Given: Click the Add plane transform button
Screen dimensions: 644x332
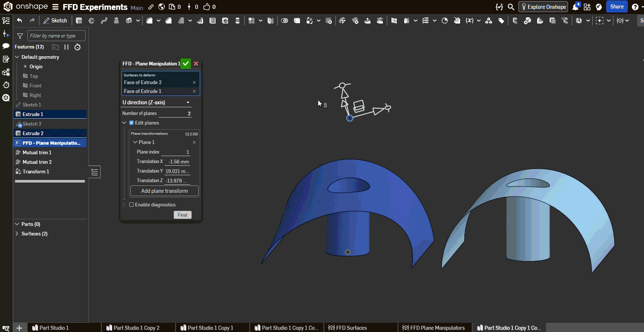Looking at the screenshot, I should [x=164, y=191].
